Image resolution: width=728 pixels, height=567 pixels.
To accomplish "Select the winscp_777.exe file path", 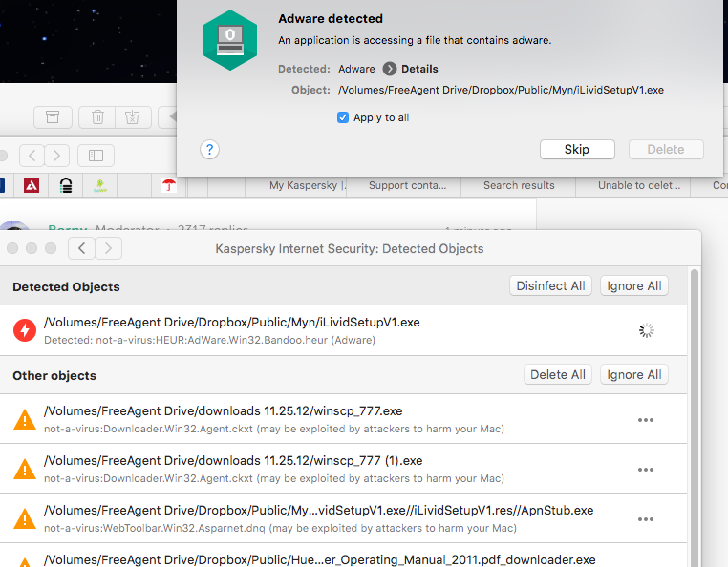I will 223,411.
